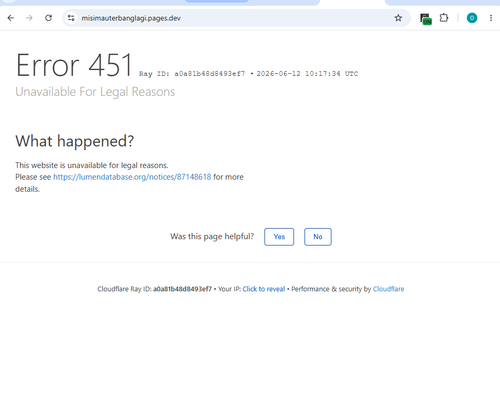500x403 pixels.
Task: Select the 'Error 451' heading text
Action: click(x=74, y=65)
